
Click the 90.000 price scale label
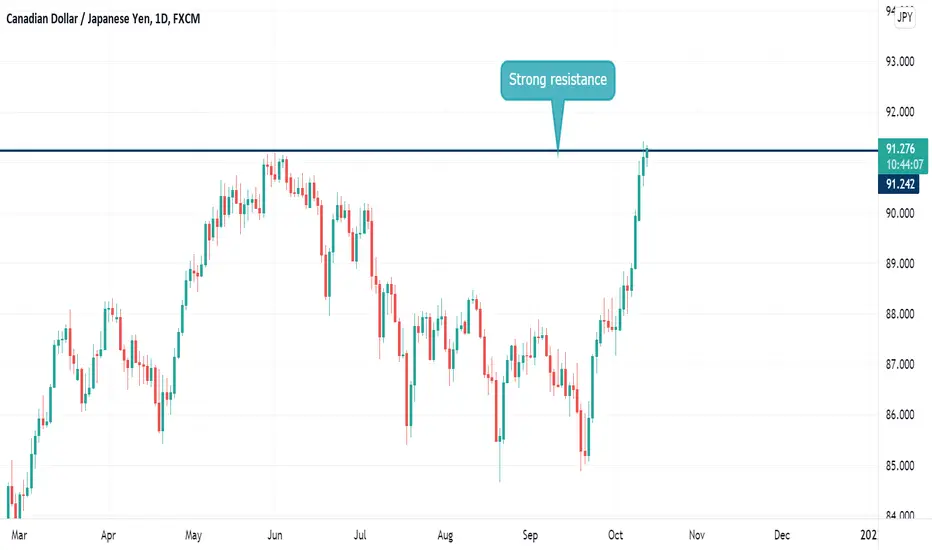click(x=900, y=213)
